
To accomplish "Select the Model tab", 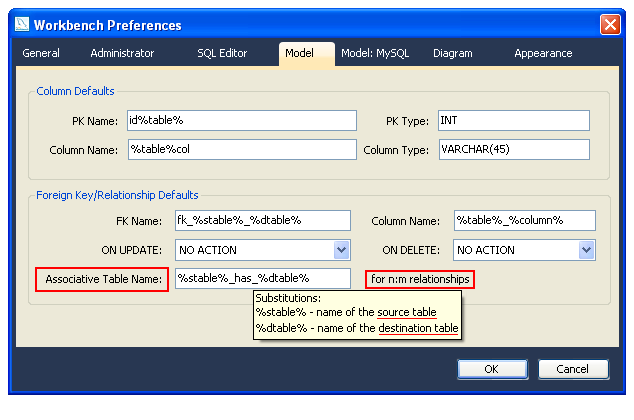I will tap(299, 53).
